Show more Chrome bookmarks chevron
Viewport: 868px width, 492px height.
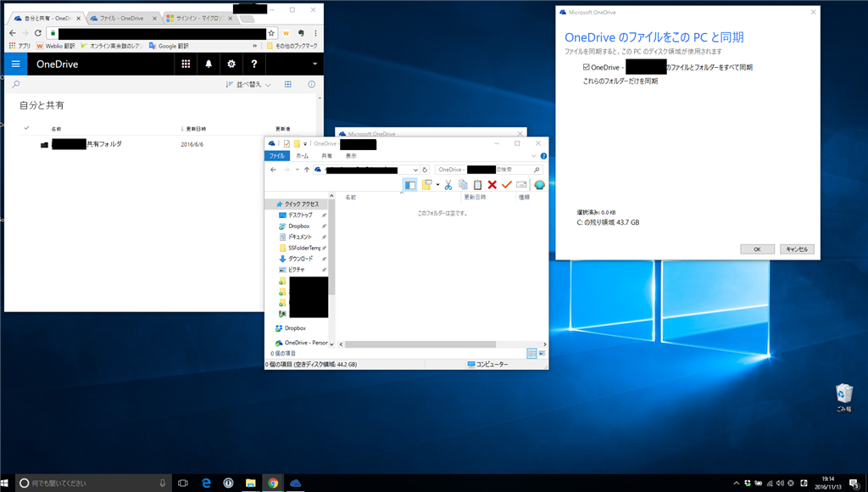tap(254, 46)
